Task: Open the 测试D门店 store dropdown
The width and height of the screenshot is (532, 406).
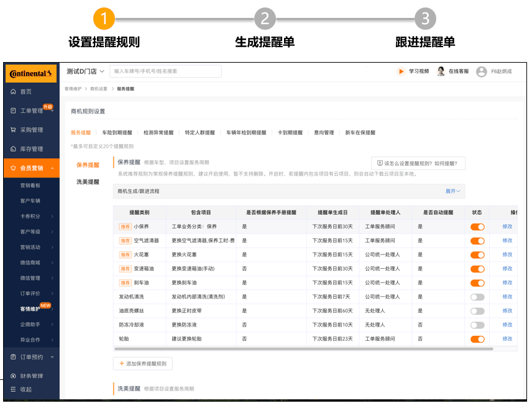Action: [x=86, y=71]
